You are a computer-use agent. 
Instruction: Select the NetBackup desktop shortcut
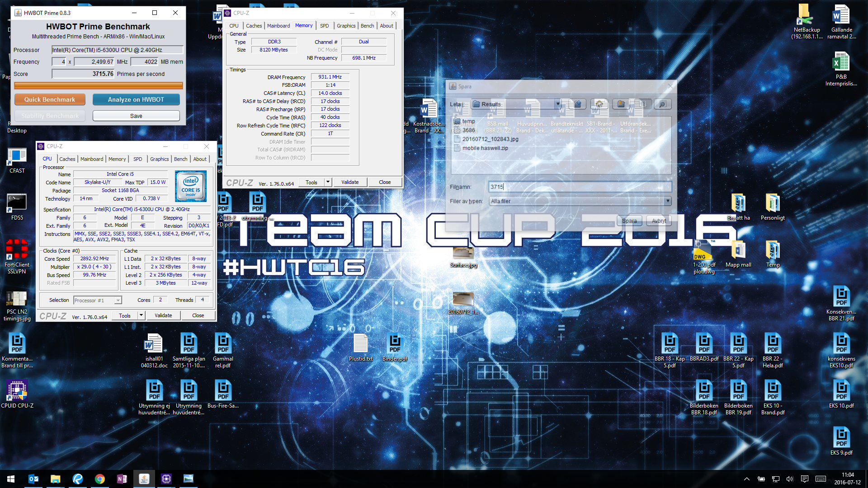(807, 22)
